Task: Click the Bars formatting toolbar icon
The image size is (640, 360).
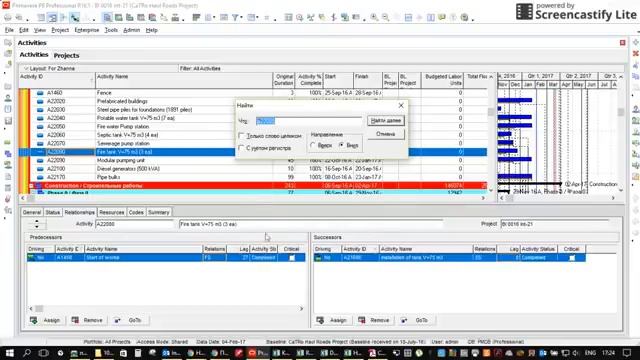Action: (196, 18)
